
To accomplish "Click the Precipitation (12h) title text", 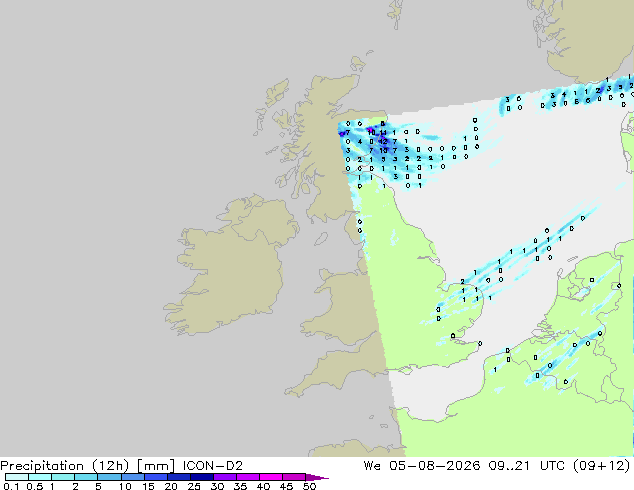I will [x=65, y=466].
